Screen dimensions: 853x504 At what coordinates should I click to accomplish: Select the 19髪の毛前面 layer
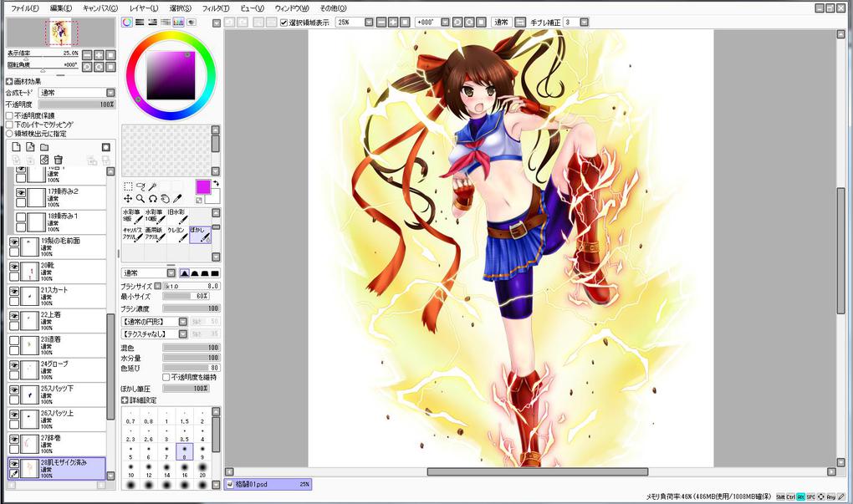pyautogui.click(x=58, y=247)
